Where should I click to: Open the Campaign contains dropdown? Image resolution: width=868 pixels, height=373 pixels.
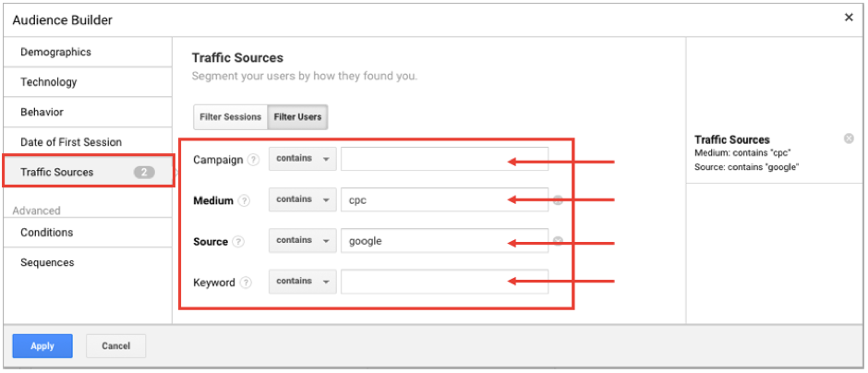(302, 159)
